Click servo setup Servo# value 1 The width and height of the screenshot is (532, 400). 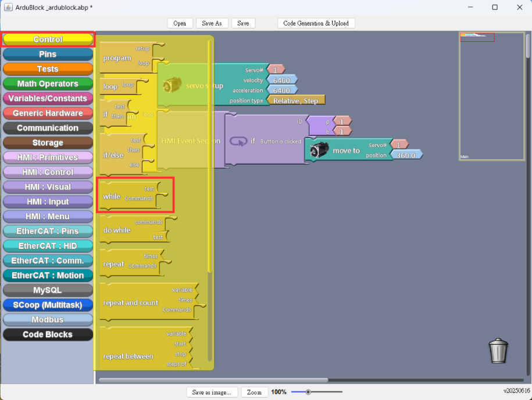276,70
